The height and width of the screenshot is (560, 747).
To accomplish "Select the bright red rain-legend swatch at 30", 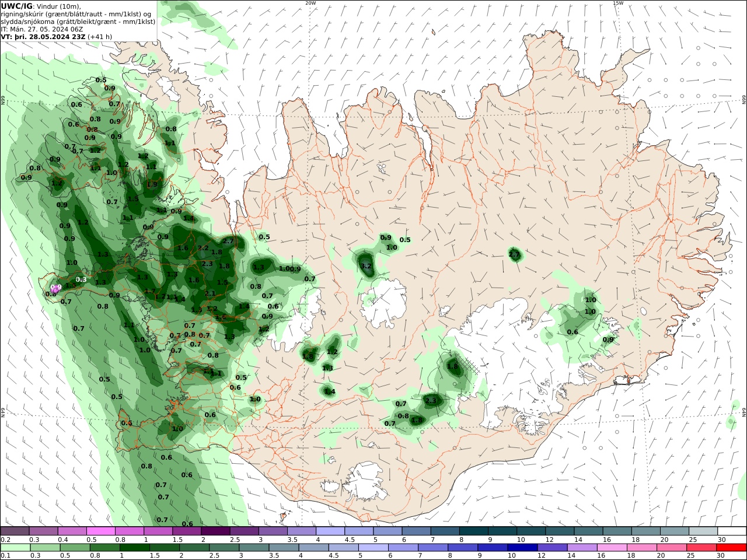I will (732, 548).
